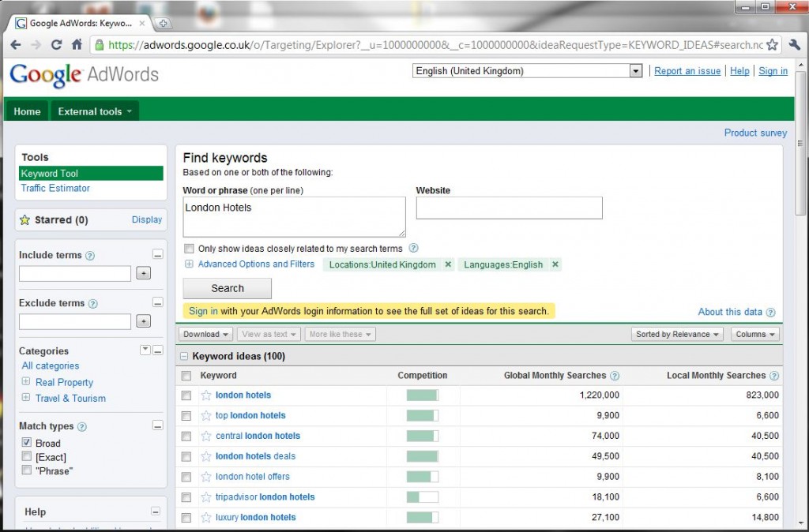Open the Chrome wrench menu

[x=795, y=45]
